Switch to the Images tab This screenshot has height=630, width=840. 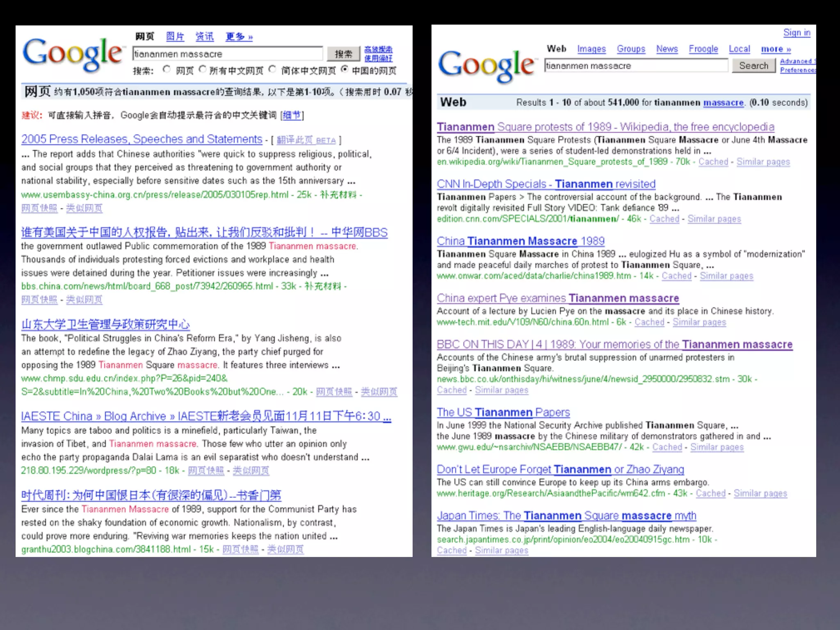(x=591, y=49)
